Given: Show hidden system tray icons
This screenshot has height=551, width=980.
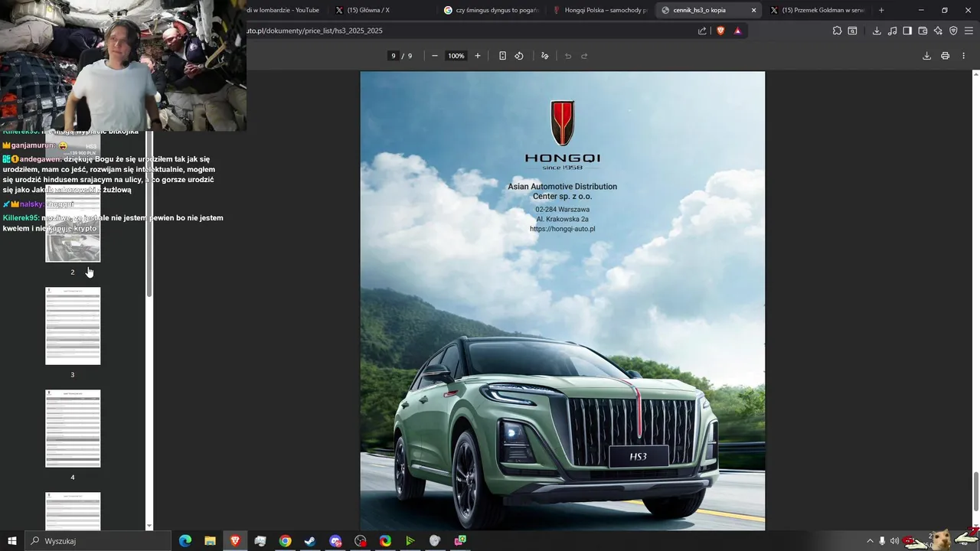Looking at the screenshot, I should [870, 541].
